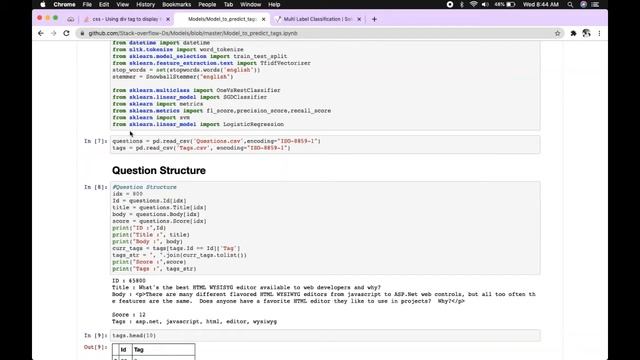Close the Model_to_predict_tags tab
The width and height of the screenshot is (640, 360).
(264, 19)
